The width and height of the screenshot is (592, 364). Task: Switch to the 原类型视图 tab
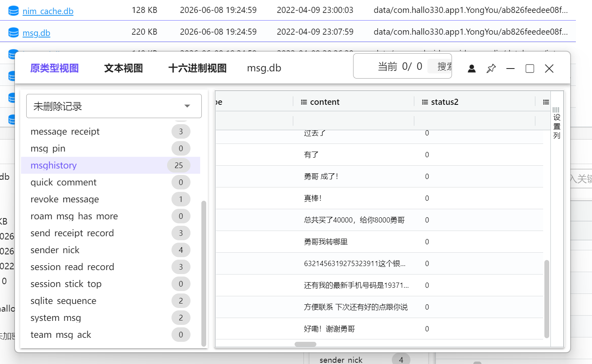54,68
